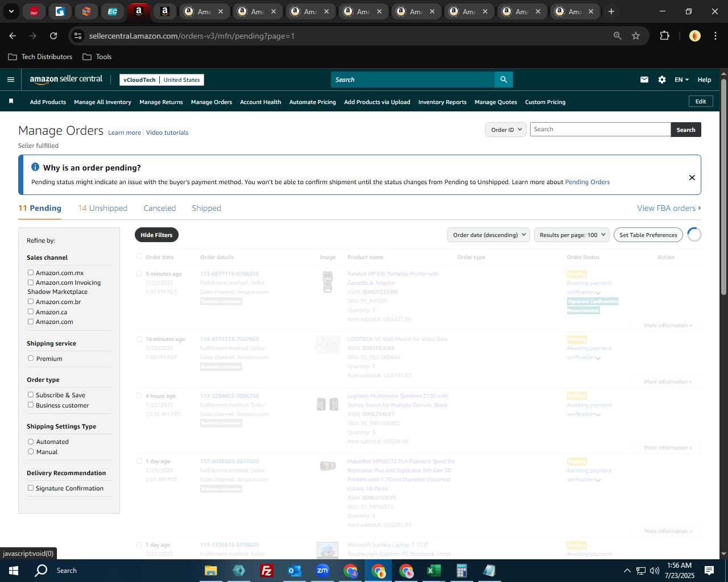Open Manage Returns menu item

click(161, 102)
